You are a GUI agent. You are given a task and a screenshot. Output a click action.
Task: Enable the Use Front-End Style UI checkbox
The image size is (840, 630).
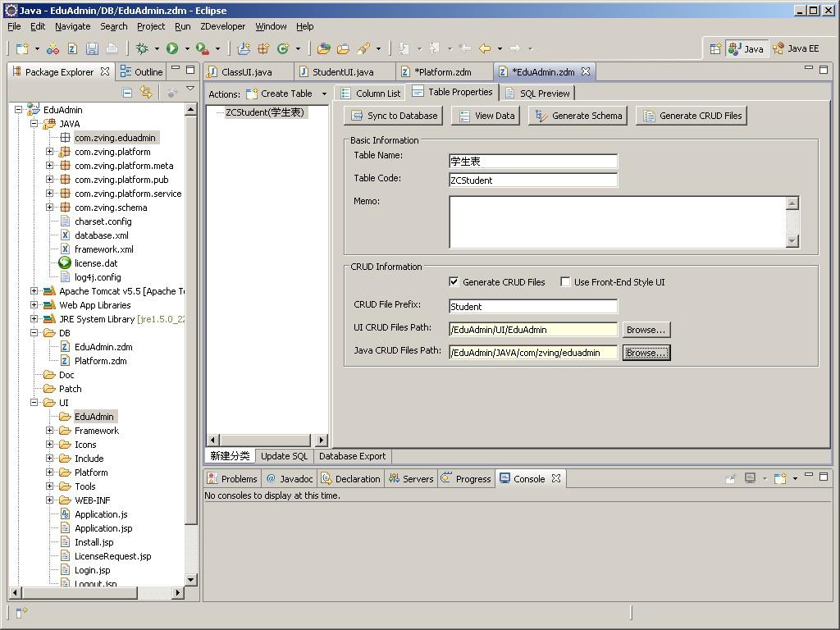565,282
